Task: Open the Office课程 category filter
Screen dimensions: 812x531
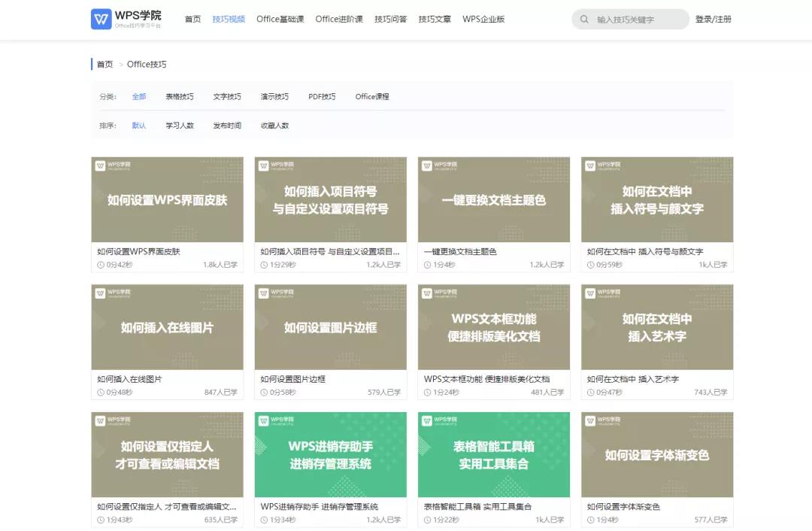Action: (x=371, y=96)
